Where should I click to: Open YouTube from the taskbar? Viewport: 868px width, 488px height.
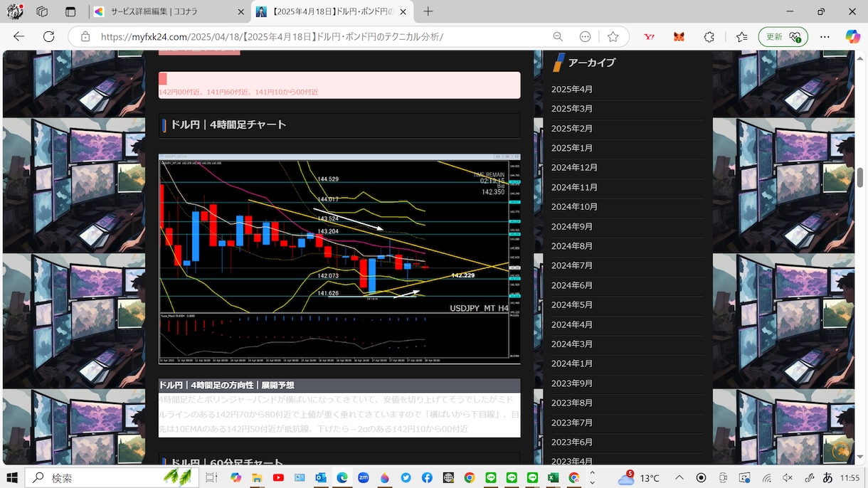pos(278,477)
